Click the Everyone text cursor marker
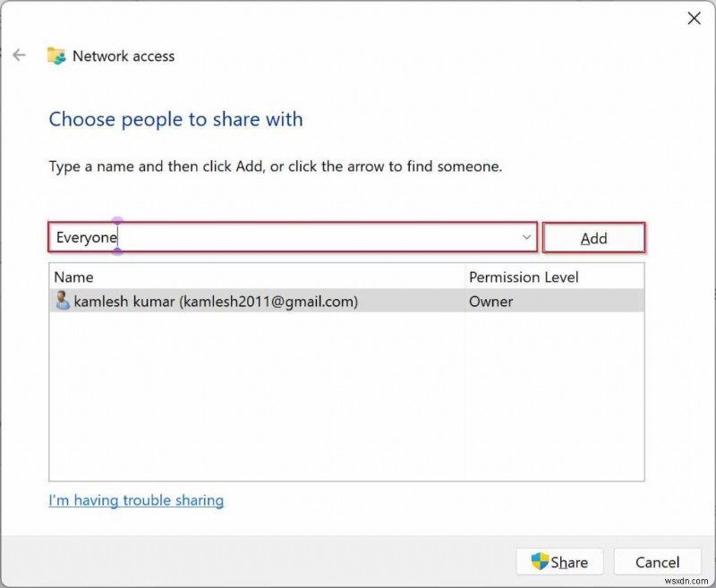The image size is (716, 588). click(x=118, y=237)
